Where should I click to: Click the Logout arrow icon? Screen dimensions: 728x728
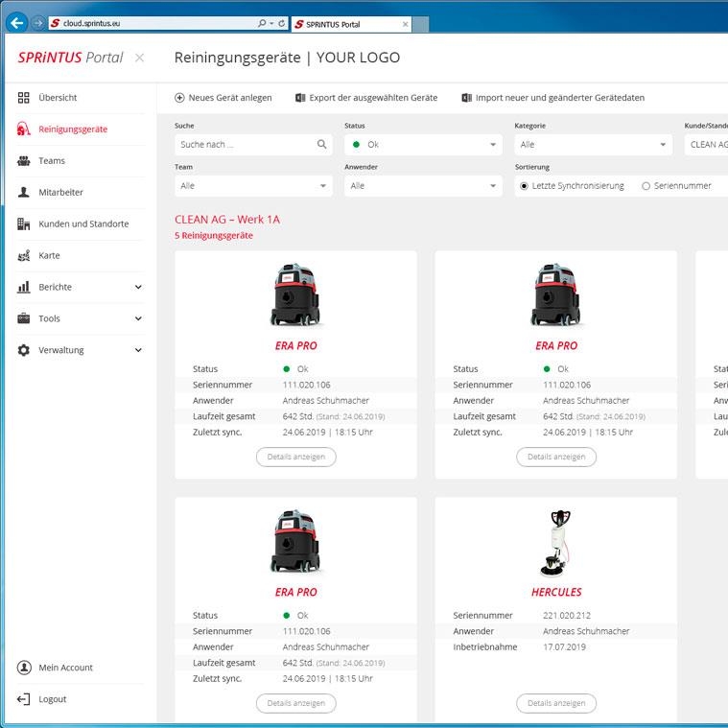(x=23, y=699)
